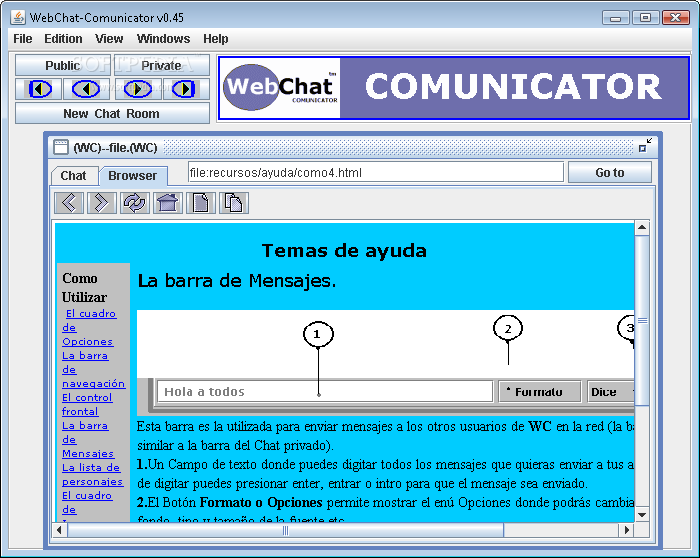Open the Help menu

click(x=216, y=39)
